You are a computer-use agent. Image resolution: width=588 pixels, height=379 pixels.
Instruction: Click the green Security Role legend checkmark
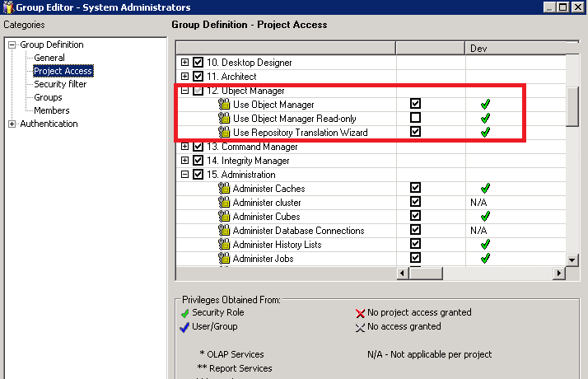click(x=184, y=313)
